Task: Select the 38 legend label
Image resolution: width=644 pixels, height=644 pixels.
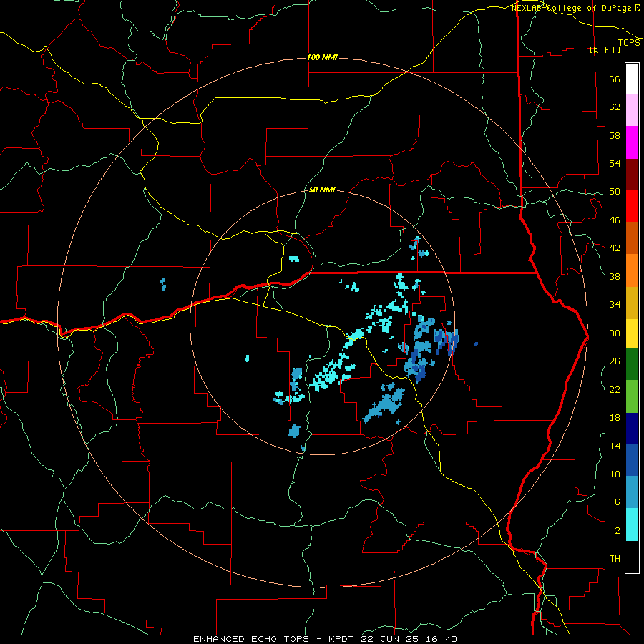Action: [615, 276]
